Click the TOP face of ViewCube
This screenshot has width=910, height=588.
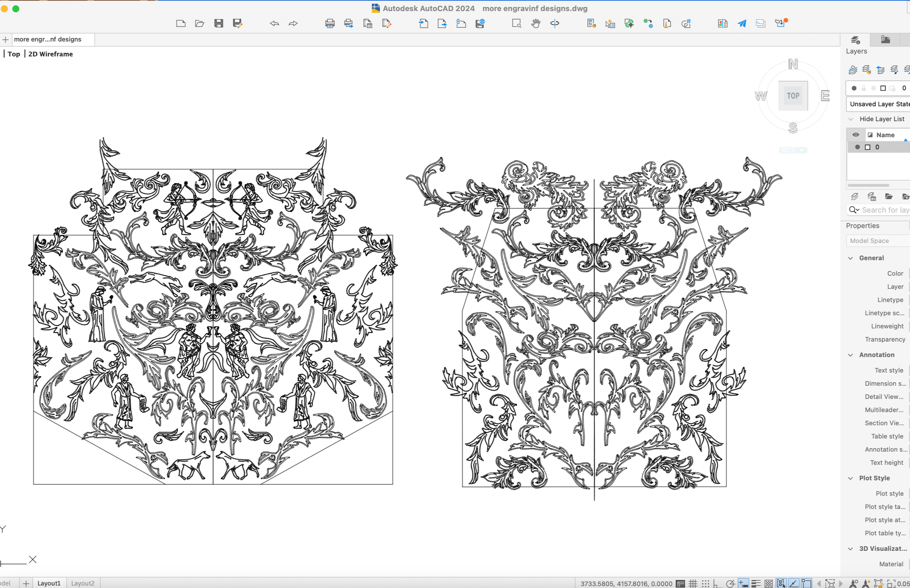point(793,96)
